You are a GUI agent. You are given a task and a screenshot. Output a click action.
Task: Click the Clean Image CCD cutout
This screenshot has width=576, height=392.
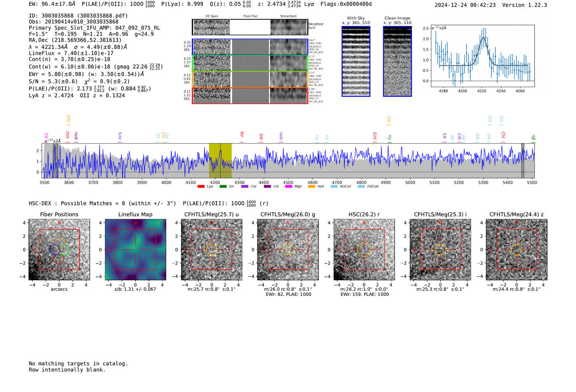pyautogui.click(x=397, y=61)
